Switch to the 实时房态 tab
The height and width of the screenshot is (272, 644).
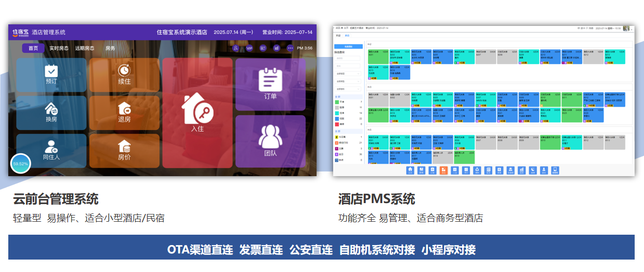(x=59, y=48)
